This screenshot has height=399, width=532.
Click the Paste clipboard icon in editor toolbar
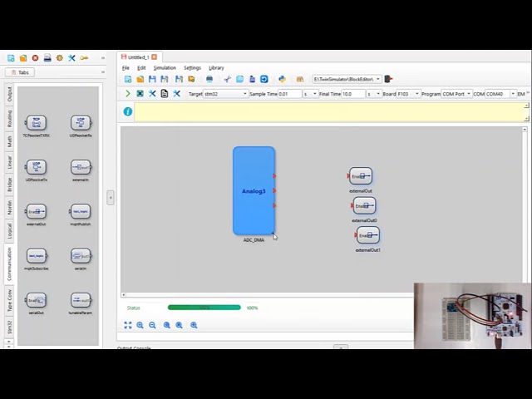(x=252, y=79)
